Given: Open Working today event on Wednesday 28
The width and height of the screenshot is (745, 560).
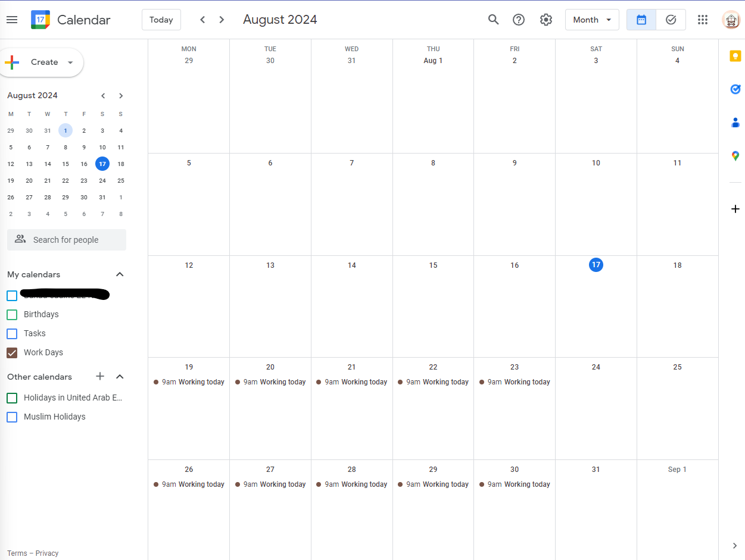Looking at the screenshot, I should pos(352,484).
